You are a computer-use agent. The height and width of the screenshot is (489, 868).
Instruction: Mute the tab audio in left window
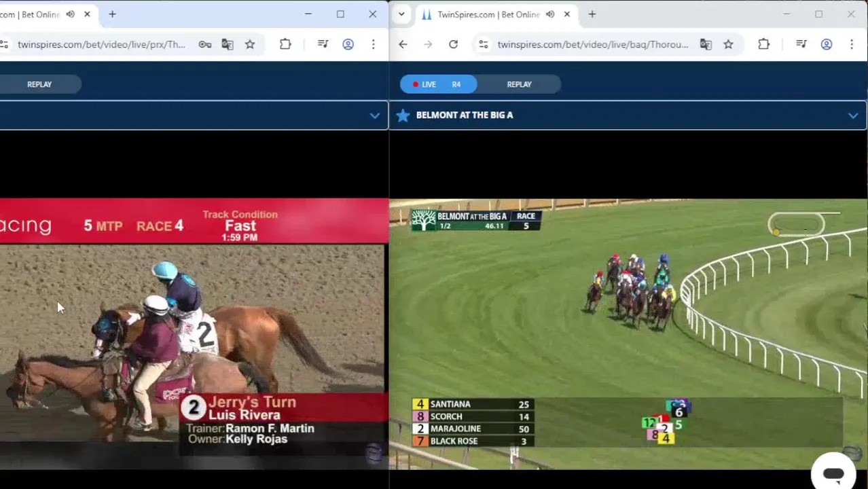coord(71,14)
